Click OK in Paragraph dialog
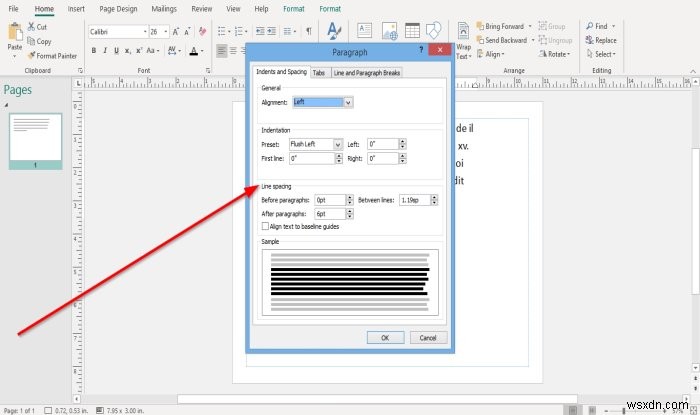Screen dimensions: 700x415 click(385, 338)
